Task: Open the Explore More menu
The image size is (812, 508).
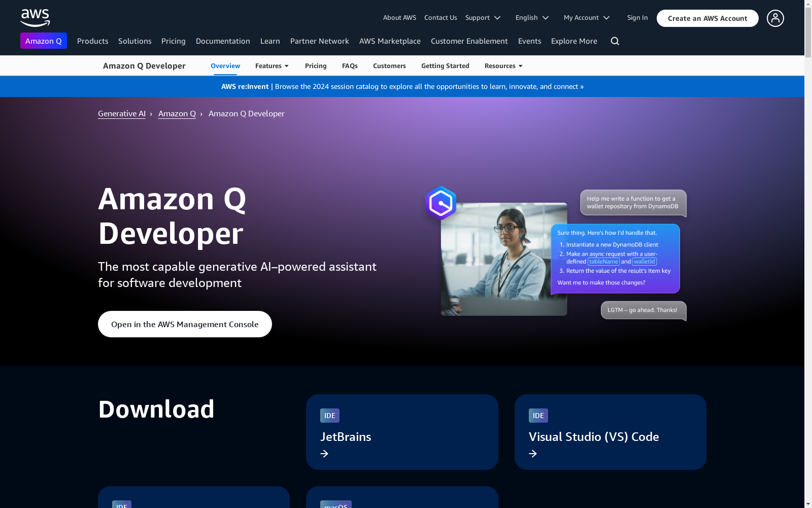Action: [x=574, y=41]
